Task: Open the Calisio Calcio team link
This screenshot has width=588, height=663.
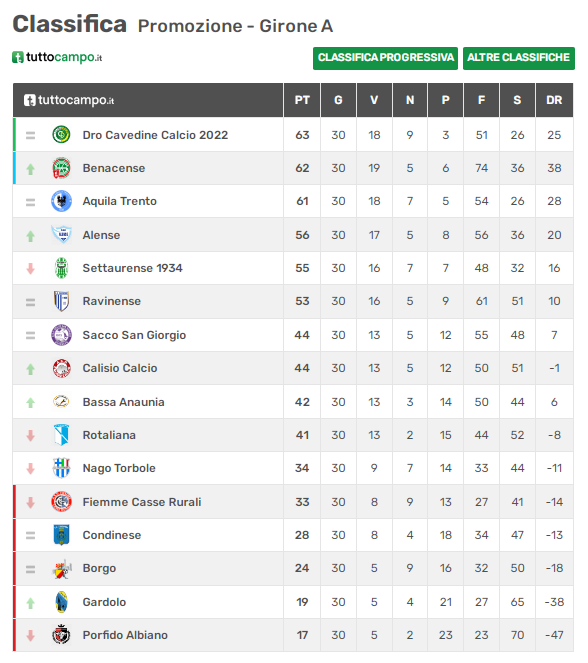Action: click(x=120, y=368)
